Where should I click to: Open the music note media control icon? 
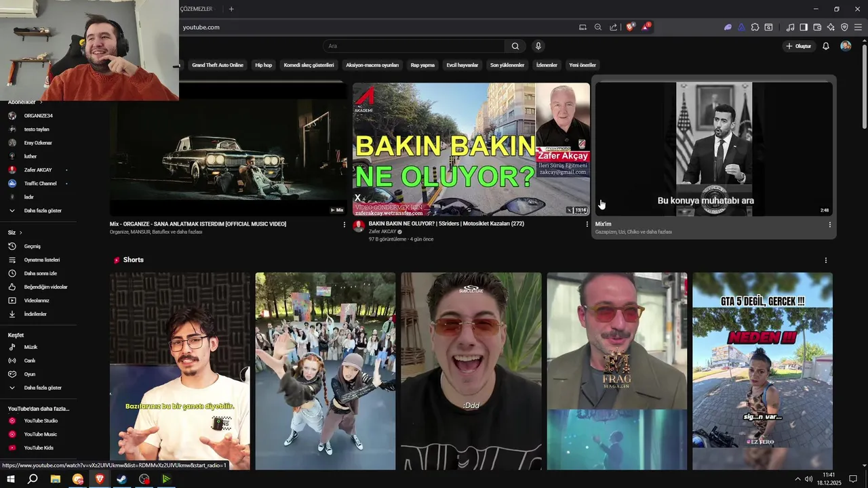tap(790, 27)
